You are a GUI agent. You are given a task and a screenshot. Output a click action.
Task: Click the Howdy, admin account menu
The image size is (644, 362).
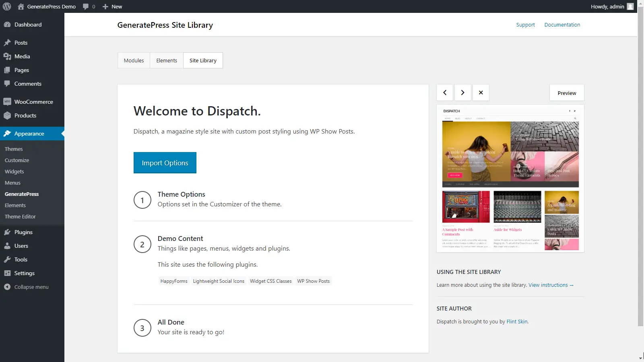coord(612,6)
